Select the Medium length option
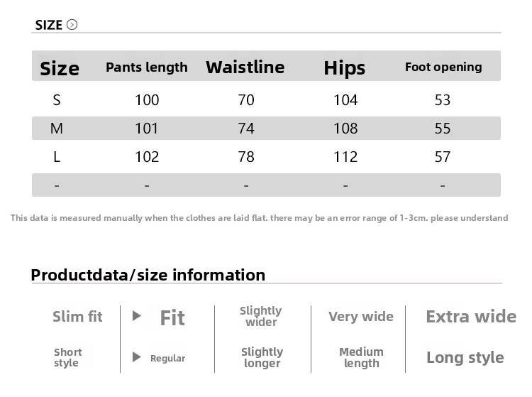Viewport: 532px width, 397px height. click(361, 357)
